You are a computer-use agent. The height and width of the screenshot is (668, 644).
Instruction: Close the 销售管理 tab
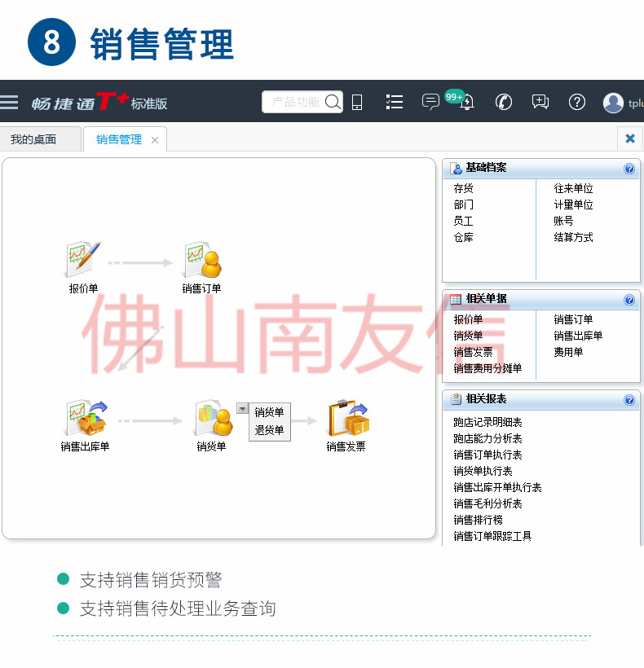pos(155,140)
